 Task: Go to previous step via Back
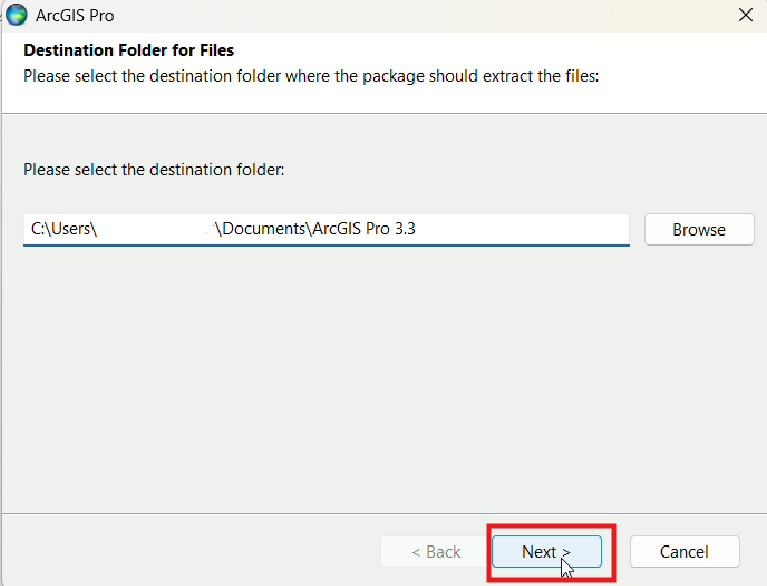[x=435, y=552]
